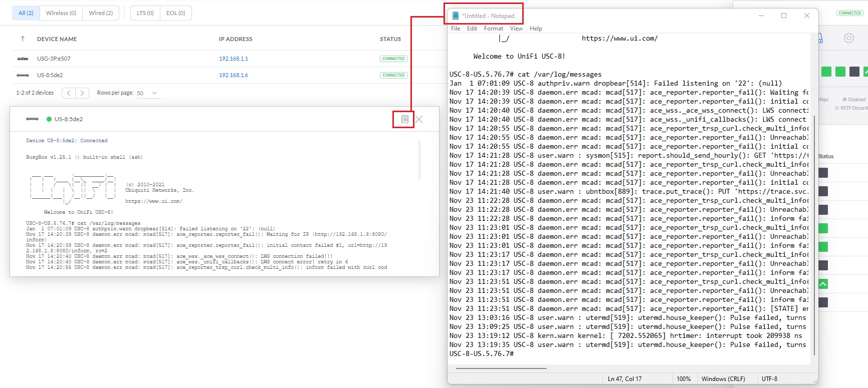The width and height of the screenshot is (868, 388).
Task: Select the All (2) tab
Action: [26, 13]
